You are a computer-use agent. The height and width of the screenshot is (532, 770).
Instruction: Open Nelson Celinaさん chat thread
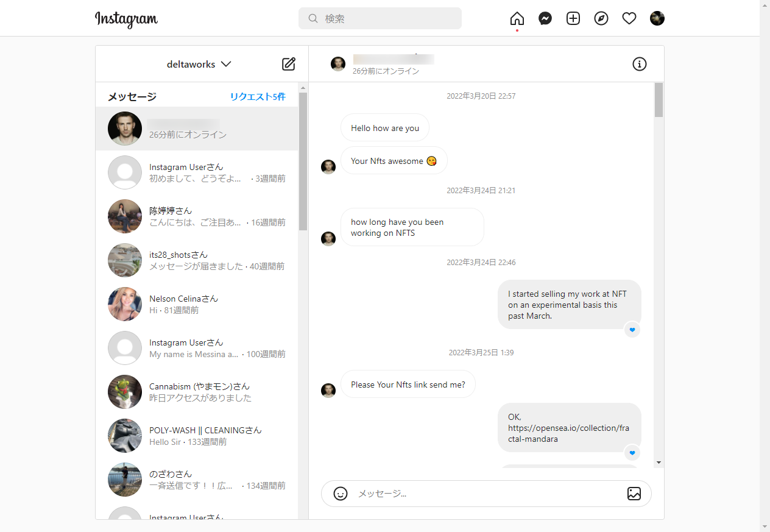[x=197, y=304]
